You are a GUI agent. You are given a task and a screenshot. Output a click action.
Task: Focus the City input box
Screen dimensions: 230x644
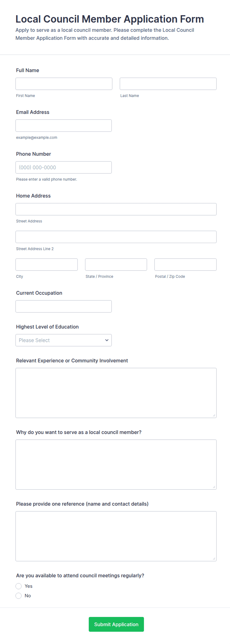click(x=47, y=265)
